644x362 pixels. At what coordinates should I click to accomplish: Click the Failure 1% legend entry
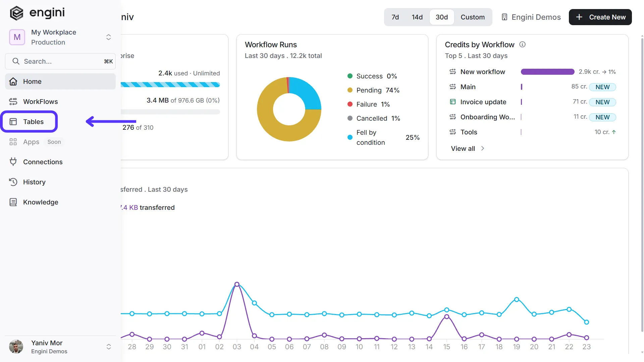tap(369, 104)
